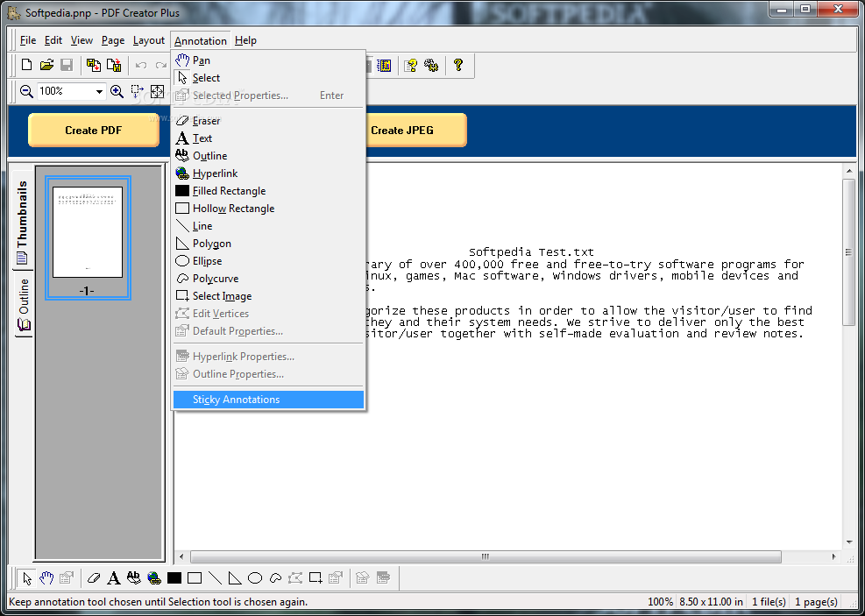Select the page 1 thumbnail
Viewport: 865px width, 616px height.
(x=88, y=237)
